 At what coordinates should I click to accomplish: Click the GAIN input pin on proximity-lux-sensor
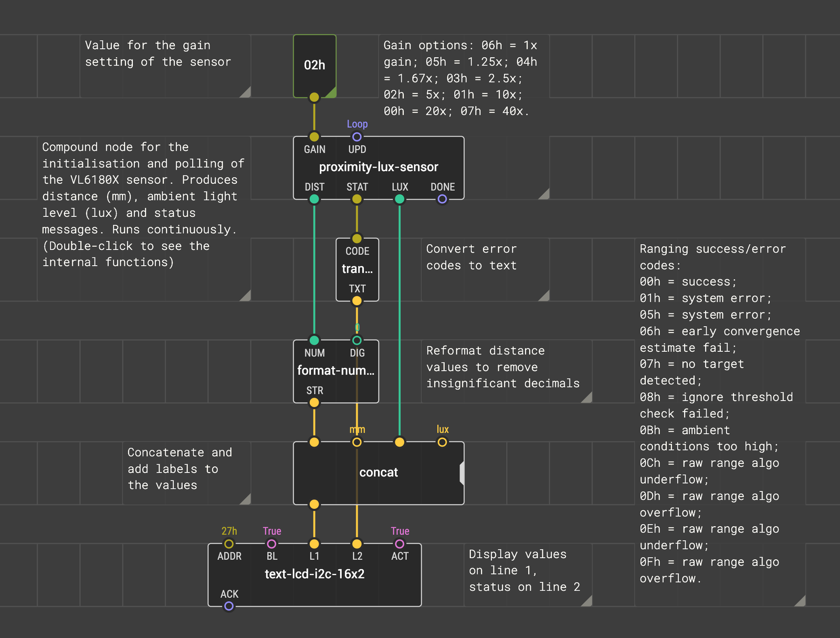[x=314, y=137]
